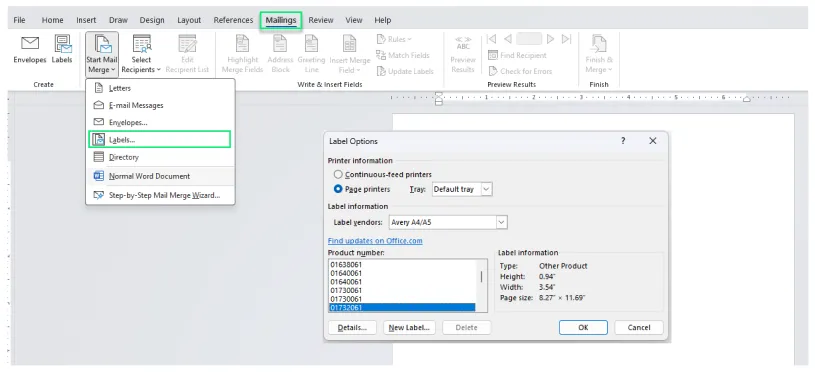Viewport: 815px width, 374px height.
Task: Click Update Labels in the ribbon
Action: (404, 71)
